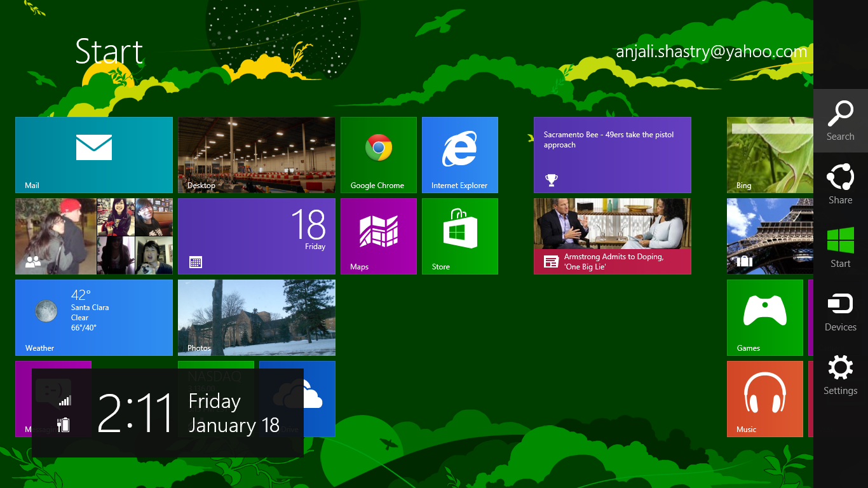The height and width of the screenshot is (488, 868).
Task: Open the Photos tile
Action: (x=256, y=317)
